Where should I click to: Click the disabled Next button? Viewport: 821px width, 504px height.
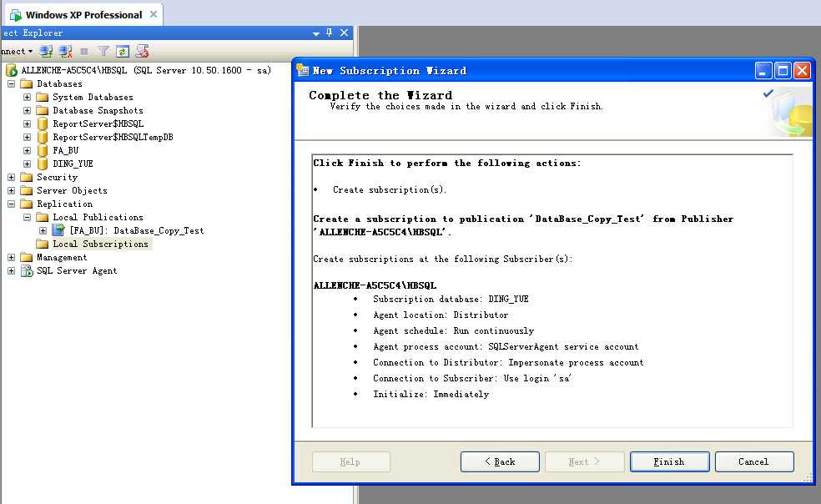584,461
